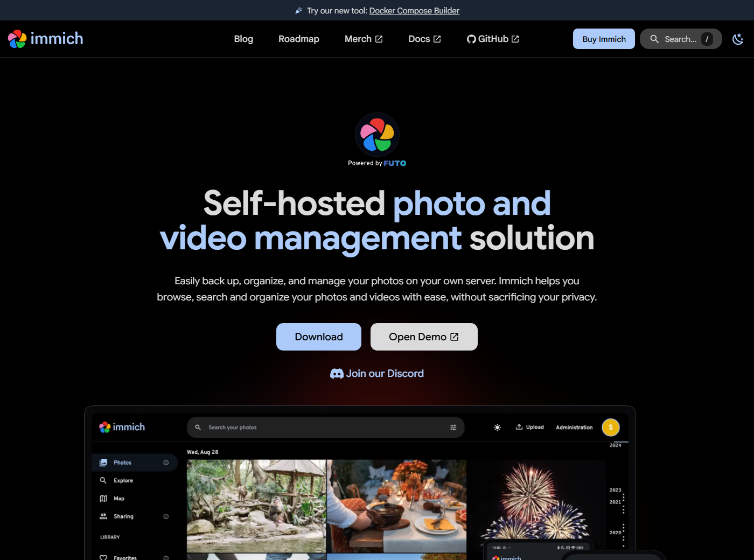Select Photos in the preview sidebar
754x560 pixels.
[x=135, y=463]
